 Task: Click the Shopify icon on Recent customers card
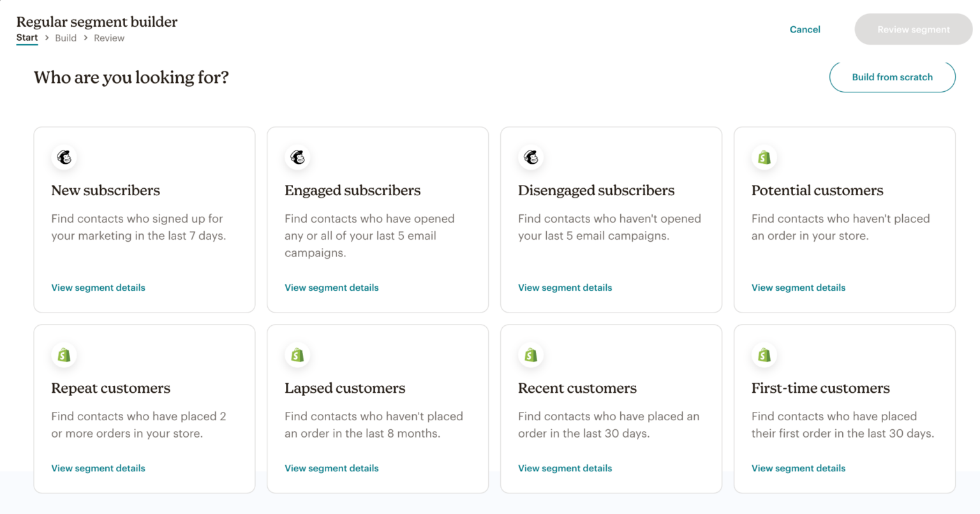click(531, 355)
